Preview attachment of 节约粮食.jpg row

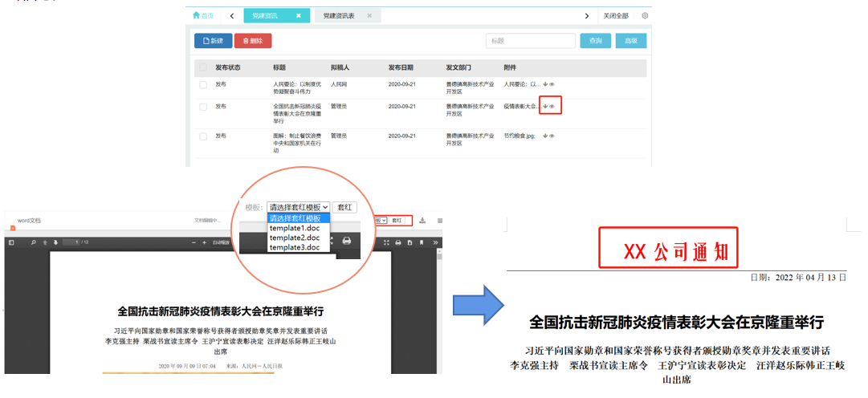click(x=552, y=136)
